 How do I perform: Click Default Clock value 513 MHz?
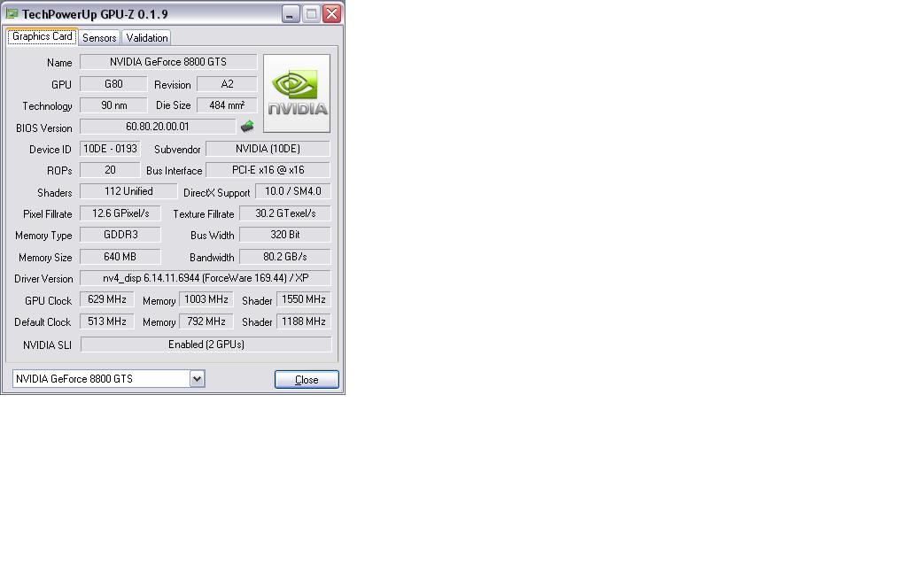coord(106,321)
